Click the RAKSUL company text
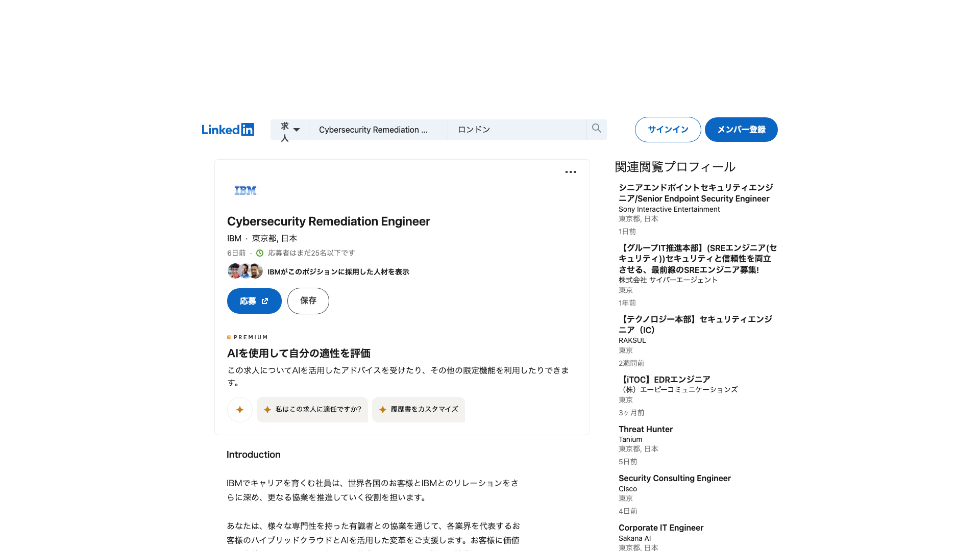Screen dimensions: 980x551 632,340
